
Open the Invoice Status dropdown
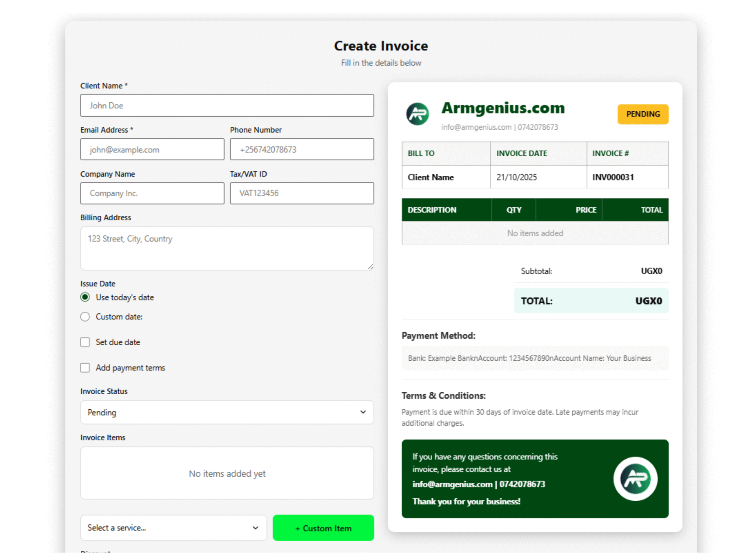tap(227, 413)
